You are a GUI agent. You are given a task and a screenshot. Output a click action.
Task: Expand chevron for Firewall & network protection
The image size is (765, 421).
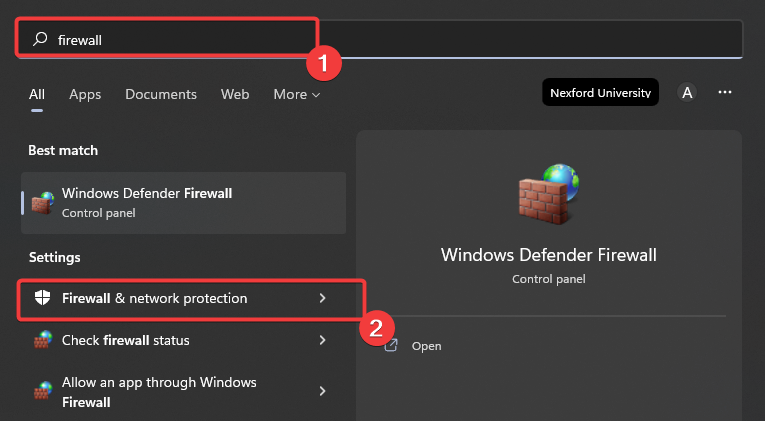coord(322,298)
